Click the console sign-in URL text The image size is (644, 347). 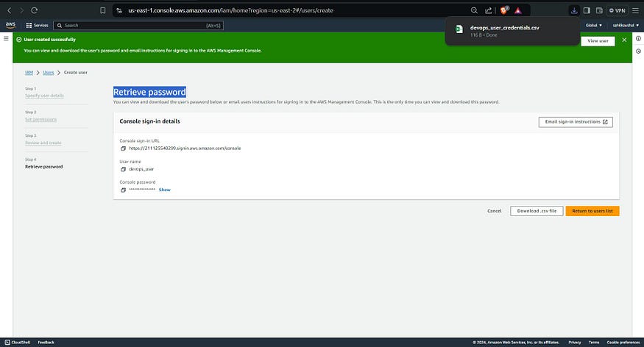click(185, 148)
